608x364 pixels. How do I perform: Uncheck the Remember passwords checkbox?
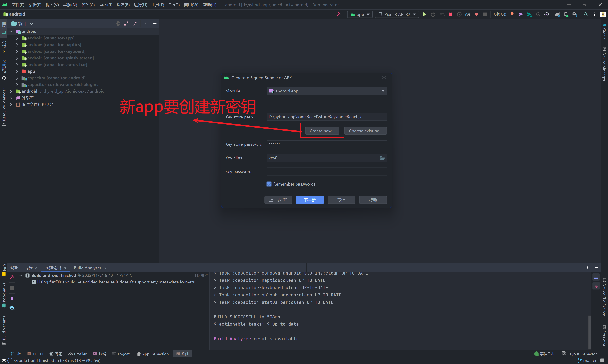269,184
